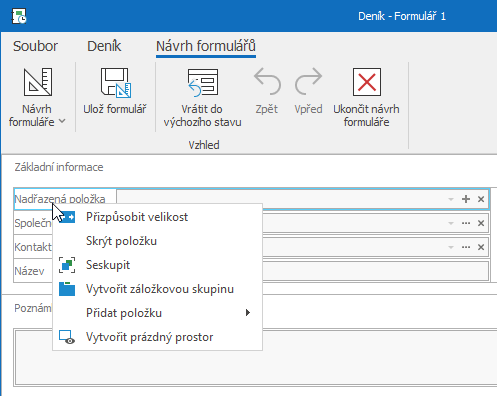This screenshot has width=497, height=396.
Task: Clear the Kontakt field with X
Action: click(481, 247)
